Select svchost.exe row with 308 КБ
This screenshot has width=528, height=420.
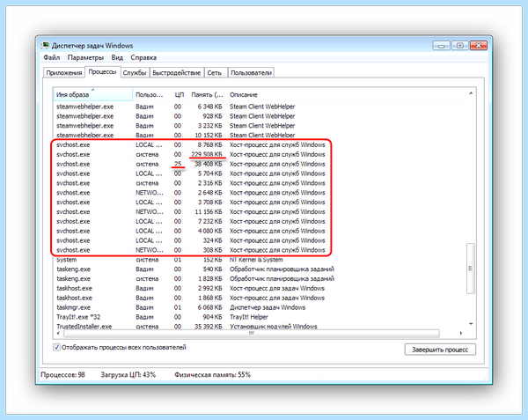[260, 250]
